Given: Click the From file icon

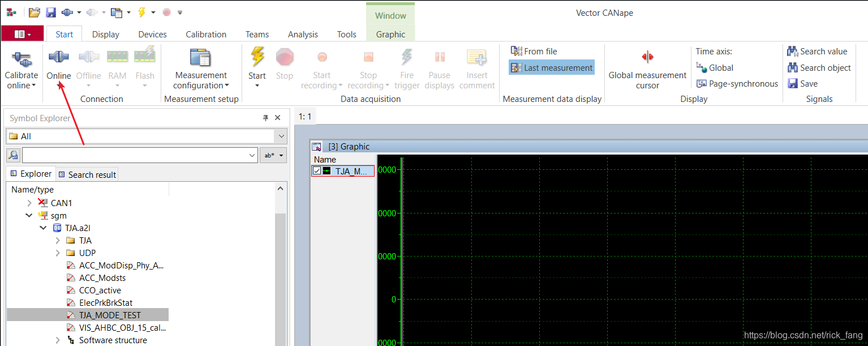Looking at the screenshot, I should pyautogui.click(x=516, y=51).
